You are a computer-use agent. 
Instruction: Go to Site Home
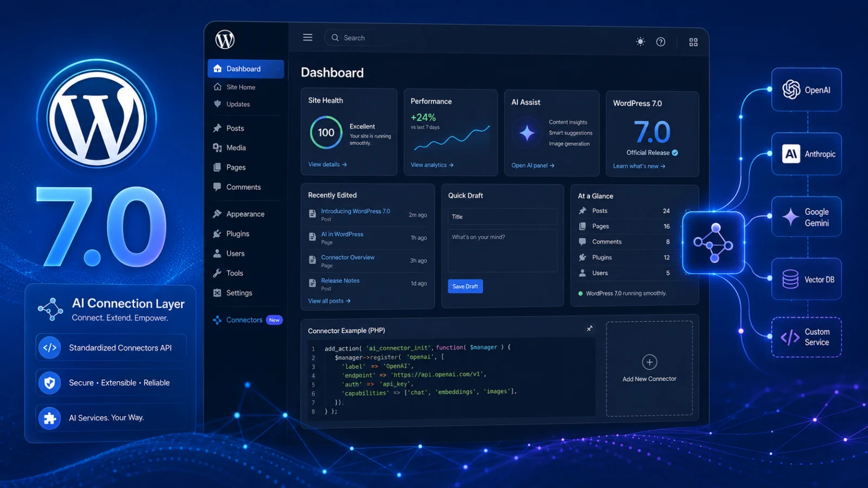click(x=241, y=87)
